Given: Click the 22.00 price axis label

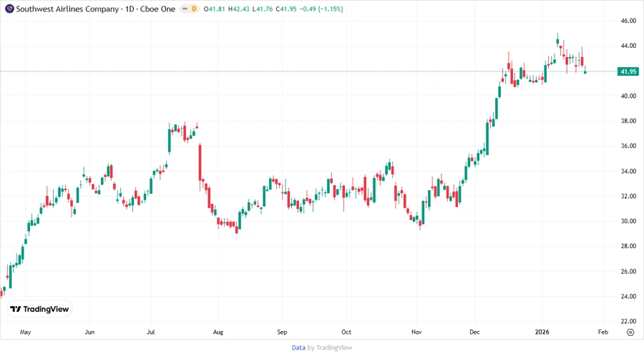Looking at the screenshot, I should click(x=628, y=321).
